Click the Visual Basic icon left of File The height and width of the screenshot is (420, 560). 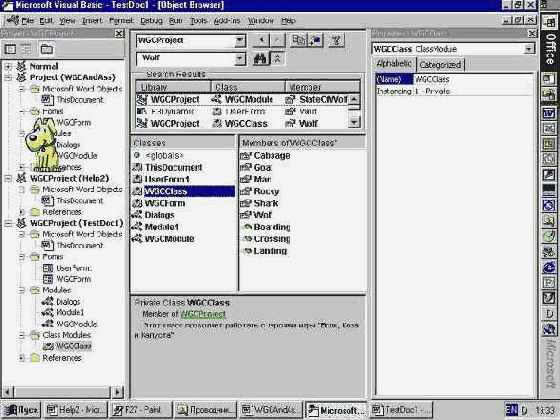point(13,20)
